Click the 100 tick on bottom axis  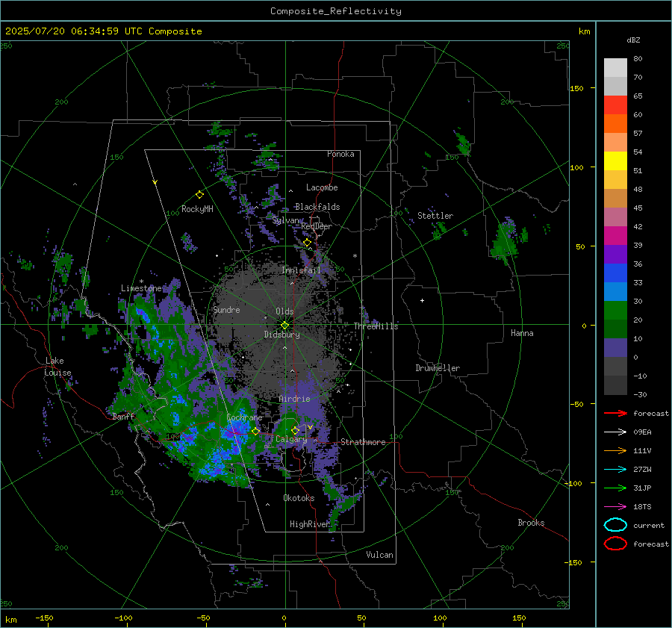point(440,618)
